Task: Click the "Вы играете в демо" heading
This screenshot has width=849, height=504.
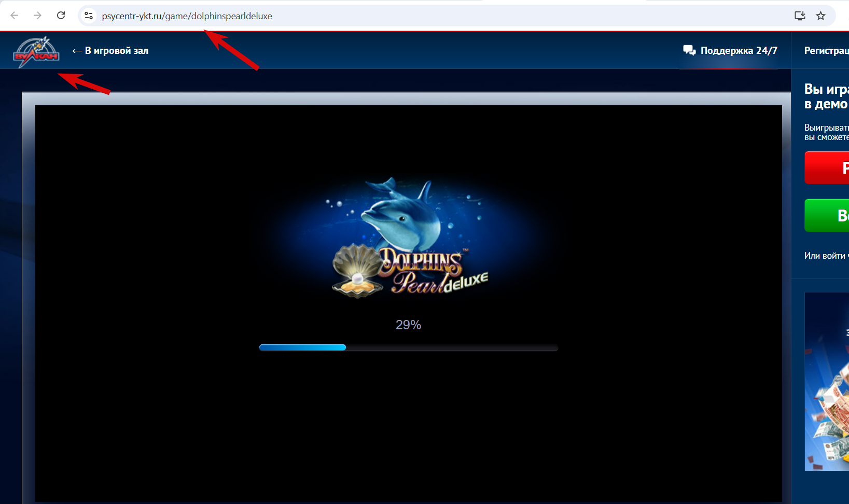Action: coord(826,96)
